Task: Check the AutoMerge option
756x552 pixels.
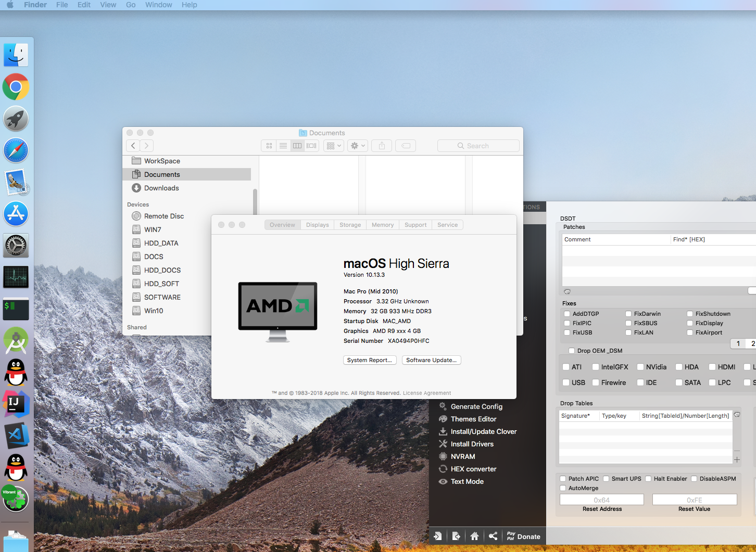Action: [x=563, y=488]
